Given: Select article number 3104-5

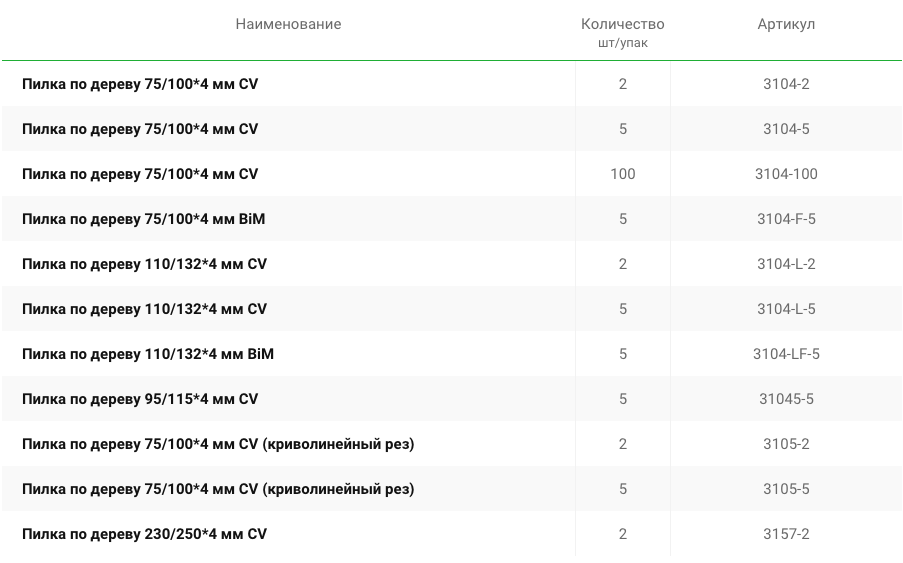Looking at the screenshot, I should pos(786,129).
